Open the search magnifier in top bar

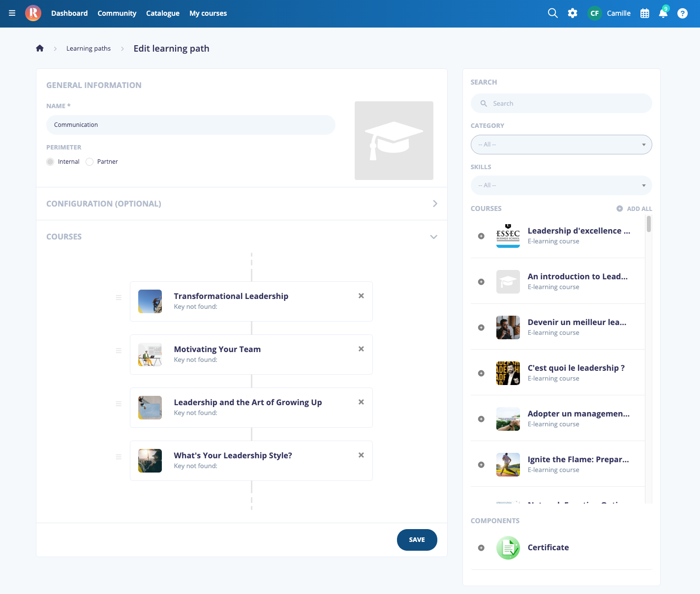[x=553, y=13]
